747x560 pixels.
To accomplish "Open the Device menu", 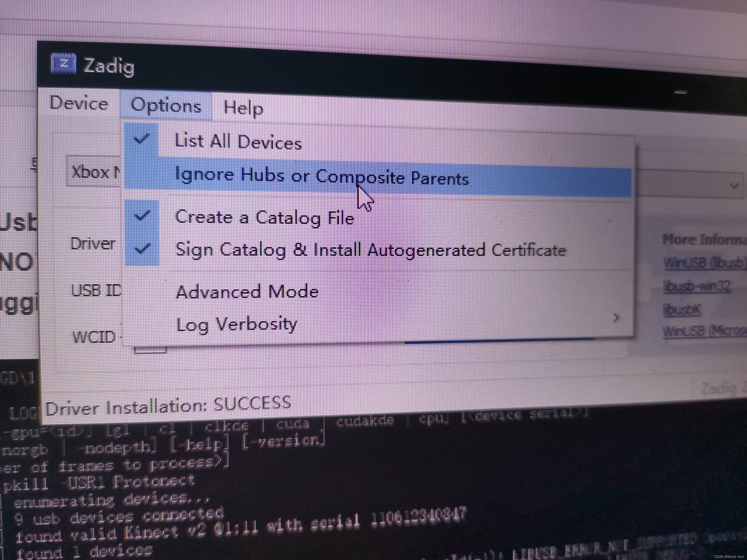I will pyautogui.click(x=79, y=103).
